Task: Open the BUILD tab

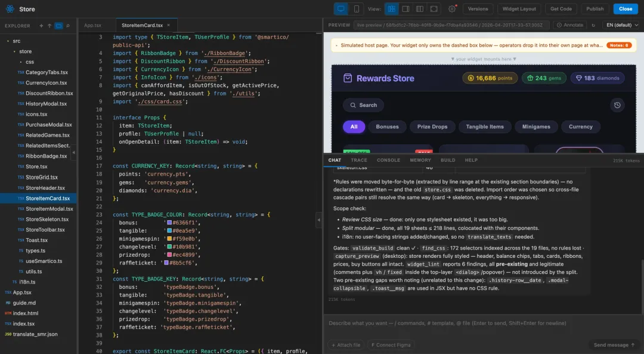Action: pos(448,160)
